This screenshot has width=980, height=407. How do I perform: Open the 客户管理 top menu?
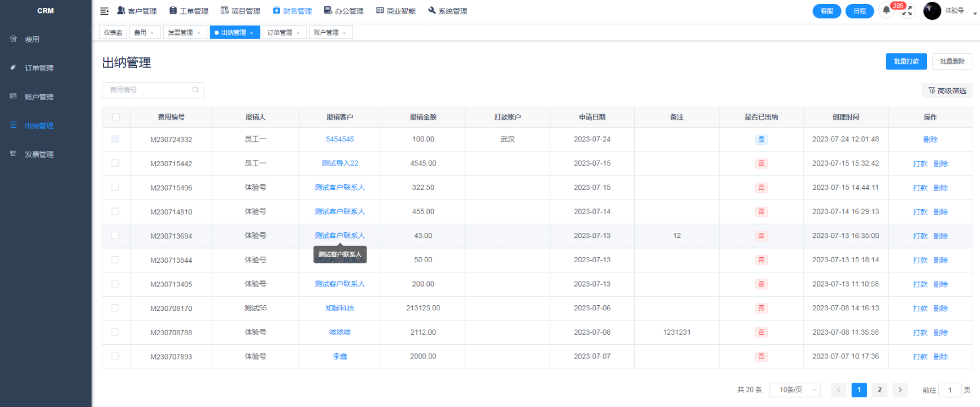click(137, 11)
